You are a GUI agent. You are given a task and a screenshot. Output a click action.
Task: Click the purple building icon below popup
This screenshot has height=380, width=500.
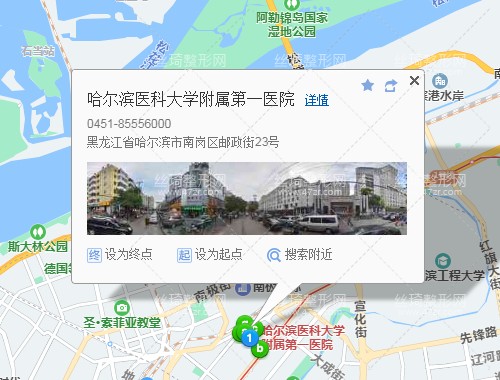pos(243,289)
